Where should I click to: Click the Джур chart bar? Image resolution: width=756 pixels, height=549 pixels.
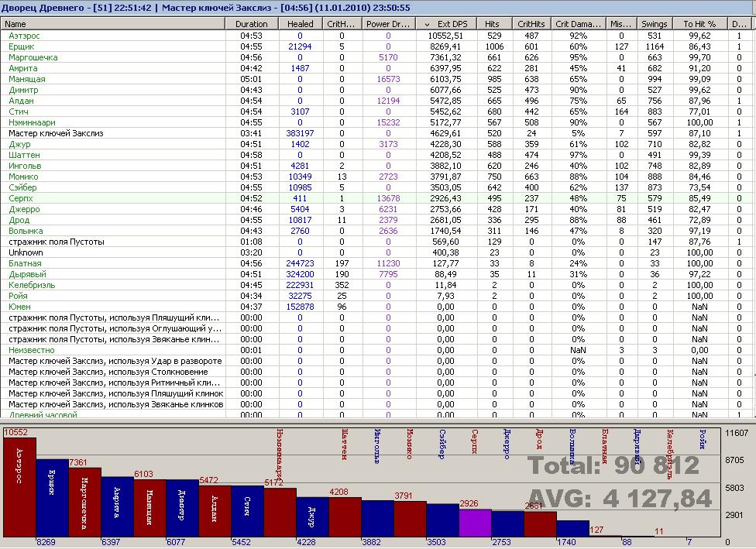click(x=312, y=516)
